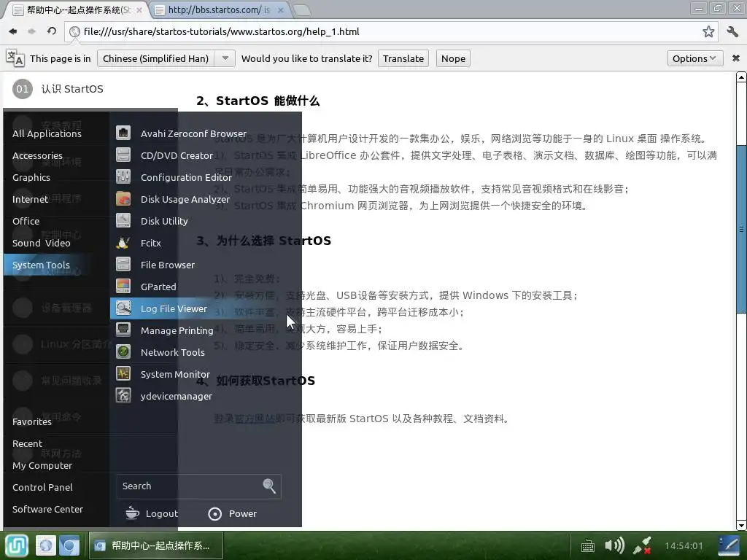Close the bbs.startos.com tab
747x560 pixels.
(x=281, y=10)
